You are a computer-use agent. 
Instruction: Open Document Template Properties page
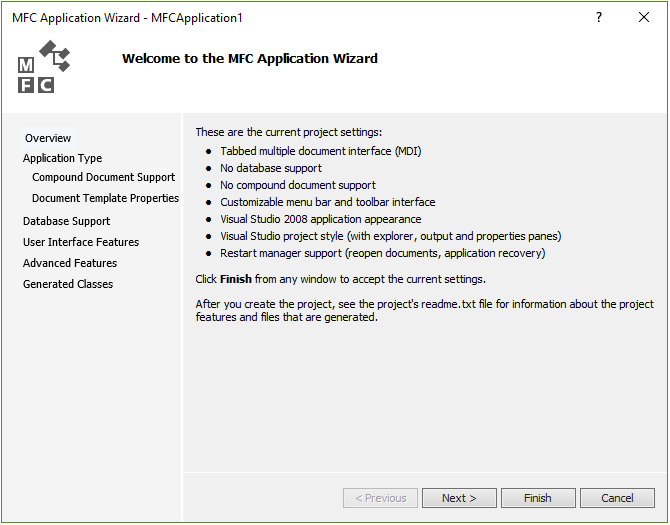click(105, 198)
